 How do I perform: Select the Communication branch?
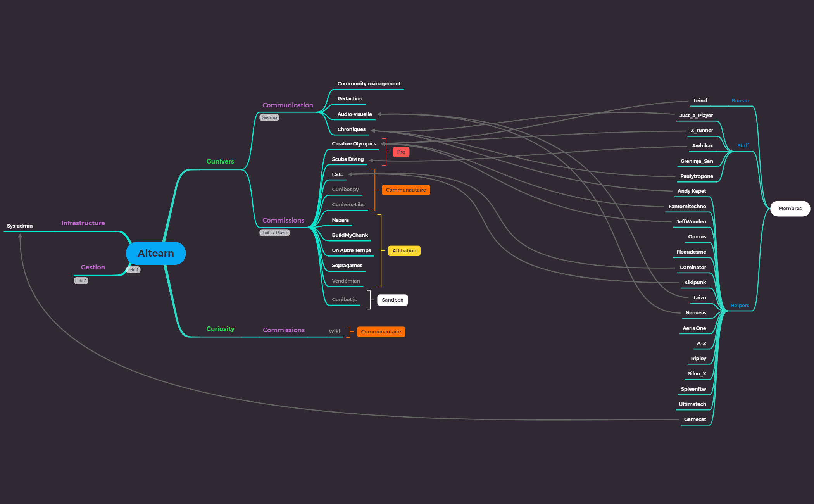click(288, 105)
